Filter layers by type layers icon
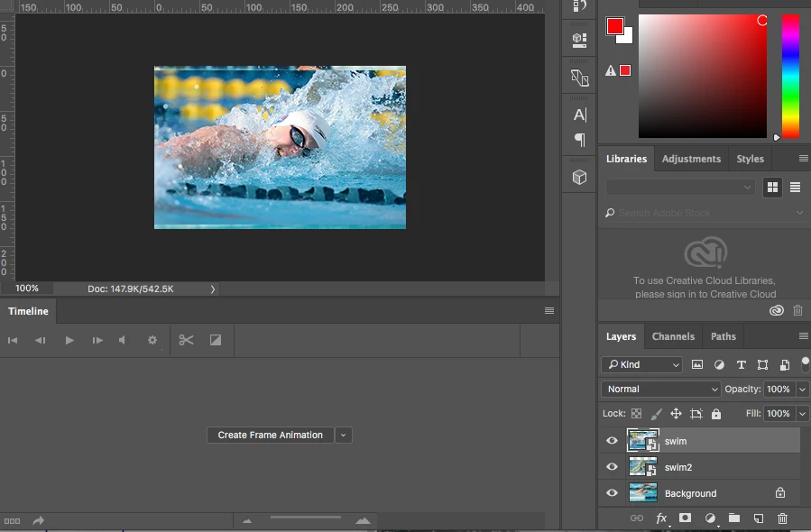This screenshot has height=532, width=811. pyautogui.click(x=741, y=364)
